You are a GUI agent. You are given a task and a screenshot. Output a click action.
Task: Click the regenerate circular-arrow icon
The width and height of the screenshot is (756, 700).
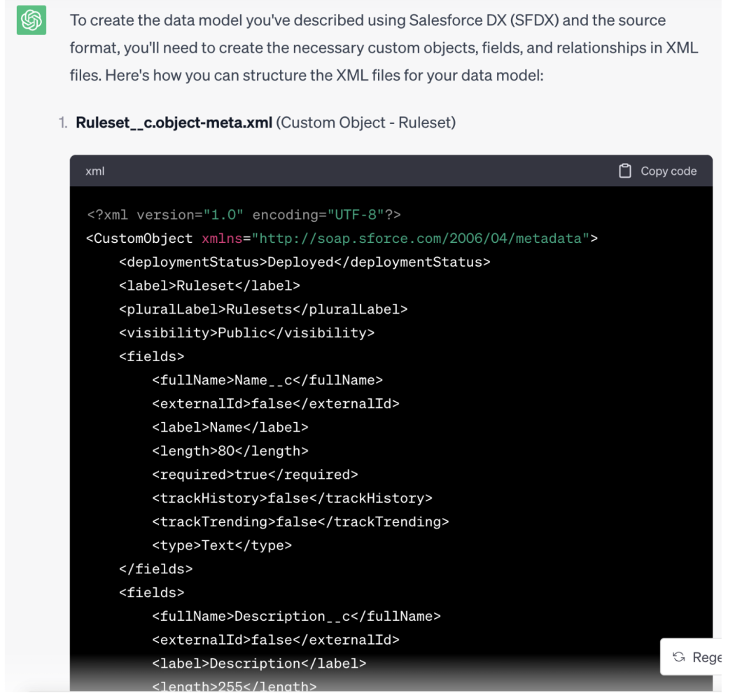click(678, 657)
